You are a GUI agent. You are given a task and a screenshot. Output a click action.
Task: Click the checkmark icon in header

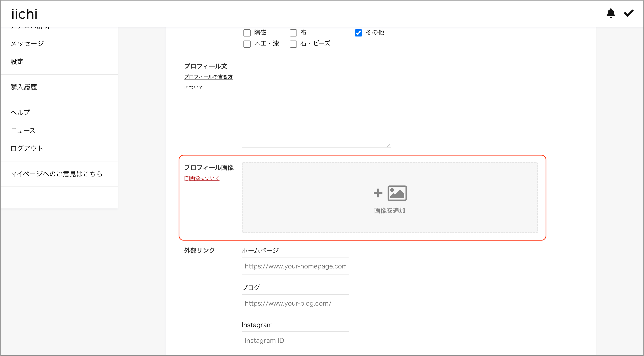tap(629, 13)
